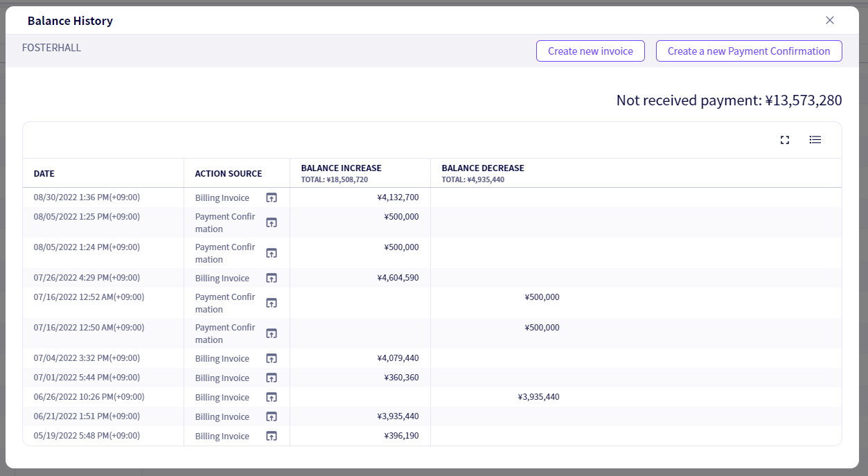Click ¥500,000 increase on 08/05/2022 1:25 PM

coord(401,217)
